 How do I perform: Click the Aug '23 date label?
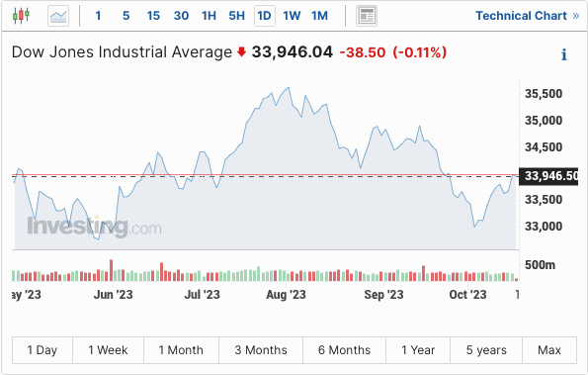(x=286, y=294)
